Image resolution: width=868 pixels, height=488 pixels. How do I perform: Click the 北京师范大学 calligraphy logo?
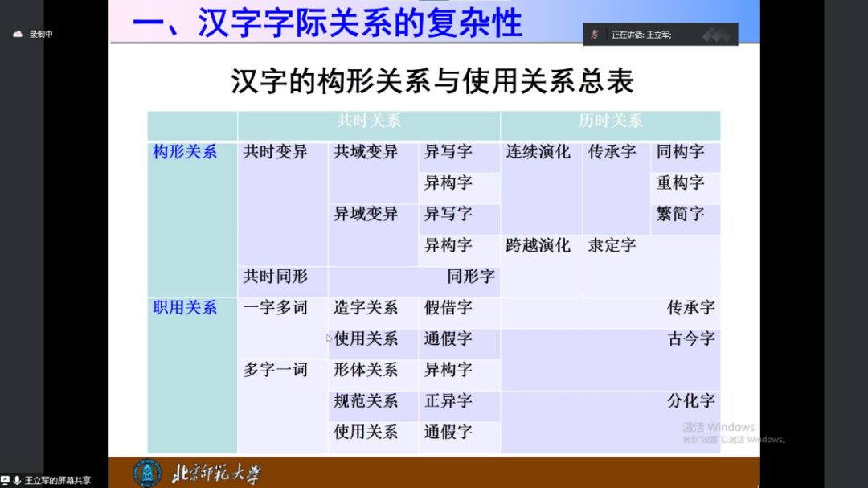(216, 474)
